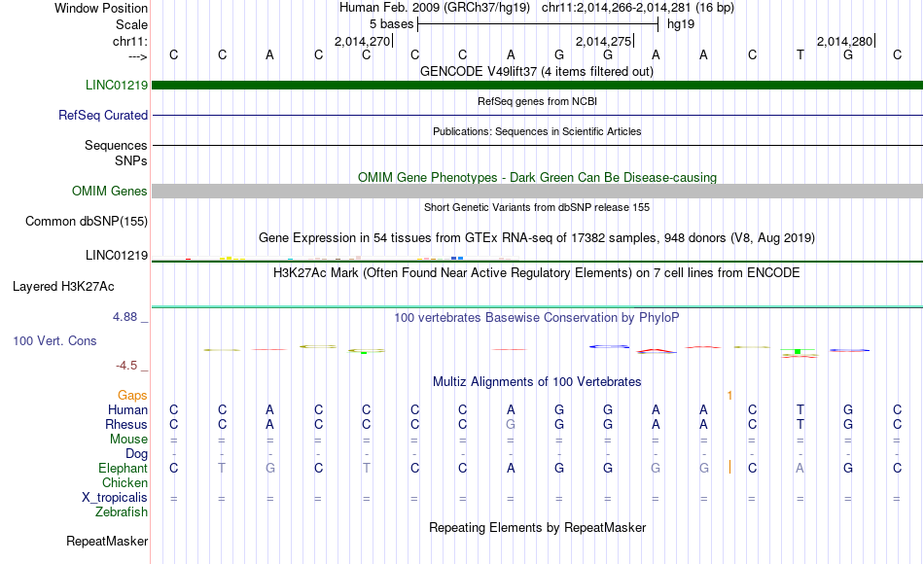This screenshot has width=924, height=564.
Task: Click the Human alignment row label
Action: 127,409
